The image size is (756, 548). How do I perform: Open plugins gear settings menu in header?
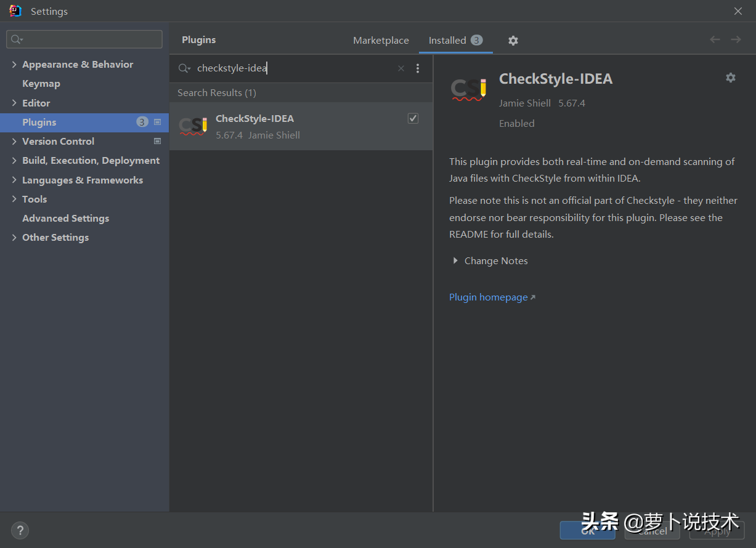(x=513, y=41)
